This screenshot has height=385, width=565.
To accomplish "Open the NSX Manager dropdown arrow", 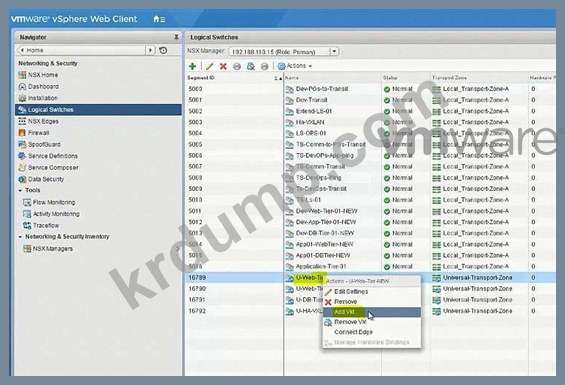I will pyautogui.click(x=334, y=51).
